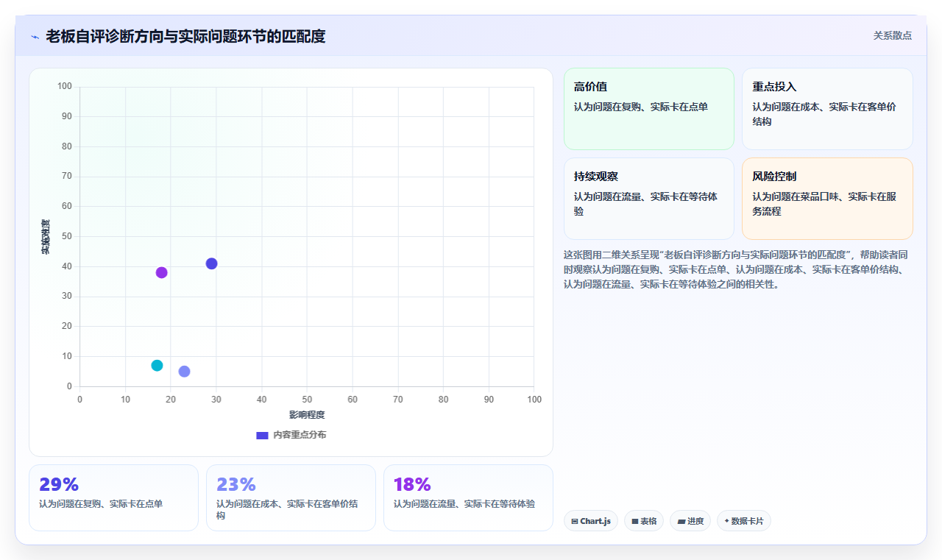Click the light-blue scatter point near 23
This screenshot has width=942, height=560.
184,372
